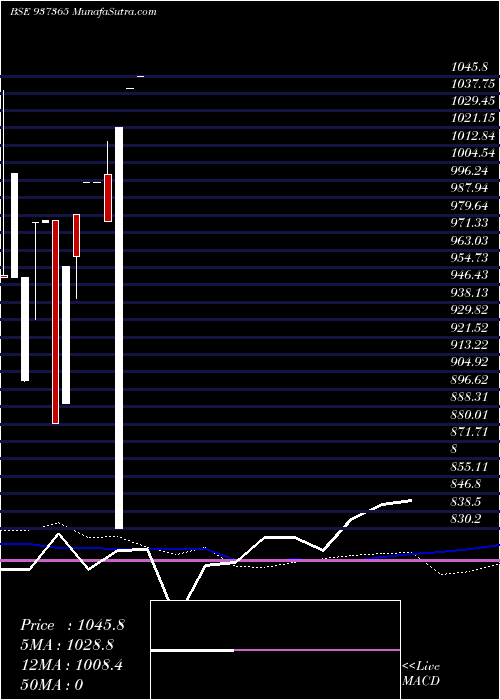The width and height of the screenshot is (500, 700).
Task: Click the 979.64 price axis label
Action: point(470,206)
